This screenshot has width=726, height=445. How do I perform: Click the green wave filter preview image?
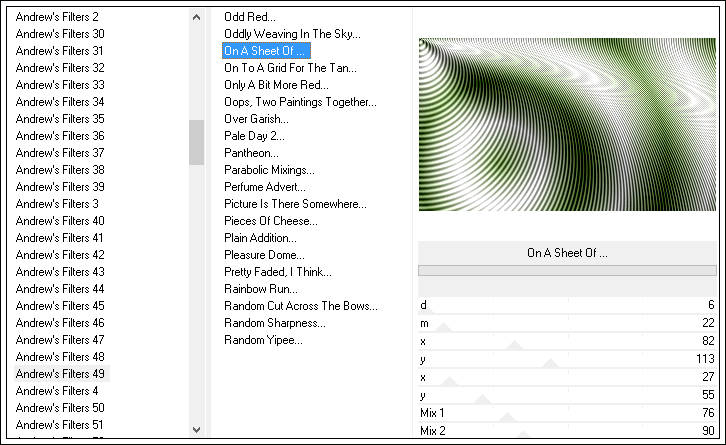(567, 125)
